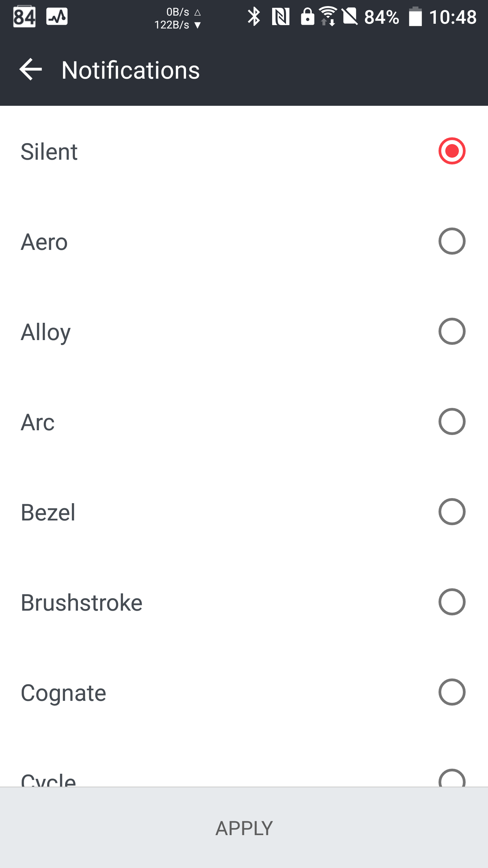Viewport: 488px width, 868px height.
Task: Choose the Cognate radio button
Action: [x=452, y=692]
